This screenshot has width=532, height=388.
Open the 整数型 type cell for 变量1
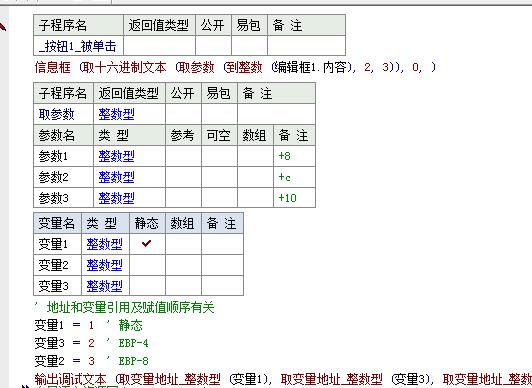(x=104, y=244)
